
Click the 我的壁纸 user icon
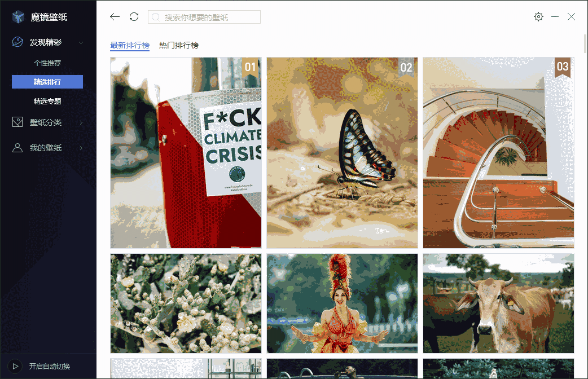17,148
